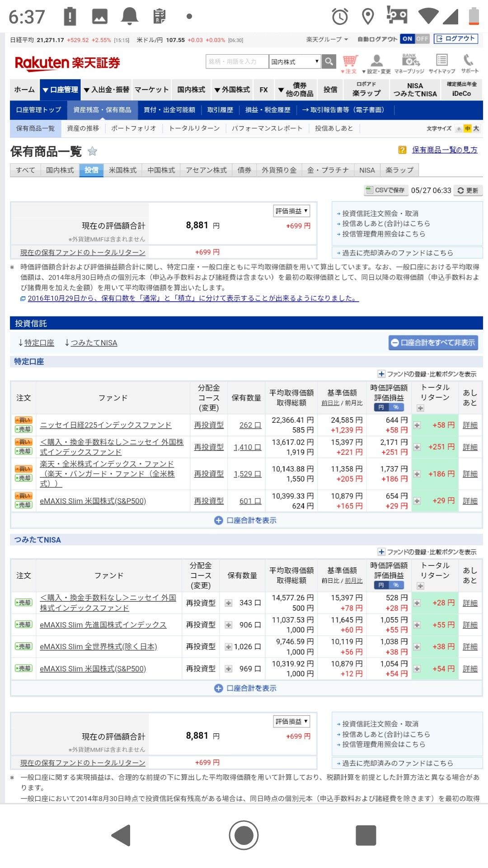The image size is (488, 868).
Task: Open 前月比 sorting link in 特定口座 header
Action: (x=354, y=403)
